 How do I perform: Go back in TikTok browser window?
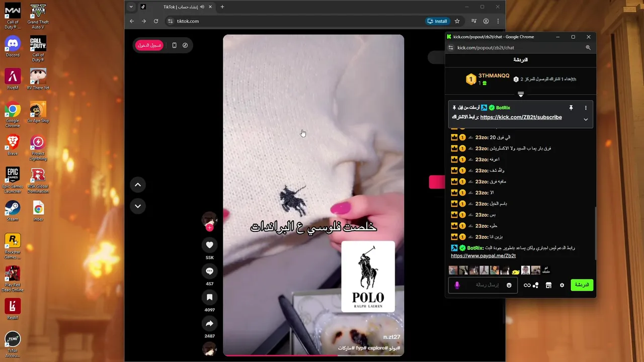[132, 21]
